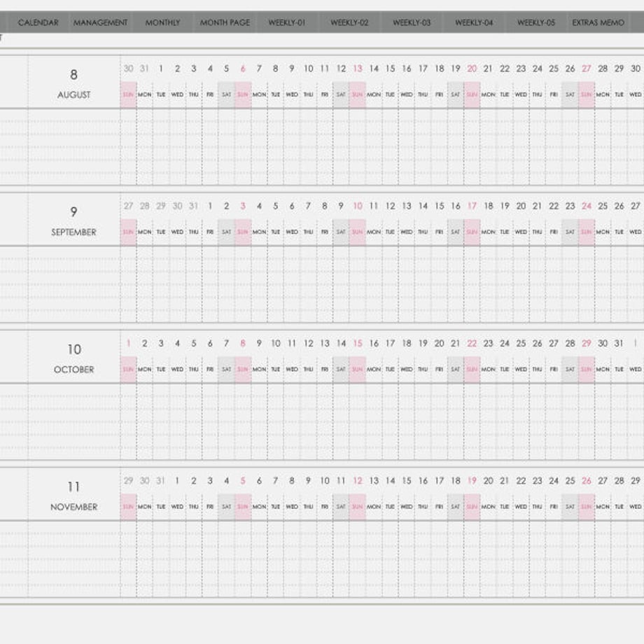The image size is (644, 644).
Task: Select date 15 in the August row
Action: pyautogui.click(x=390, y=69)
